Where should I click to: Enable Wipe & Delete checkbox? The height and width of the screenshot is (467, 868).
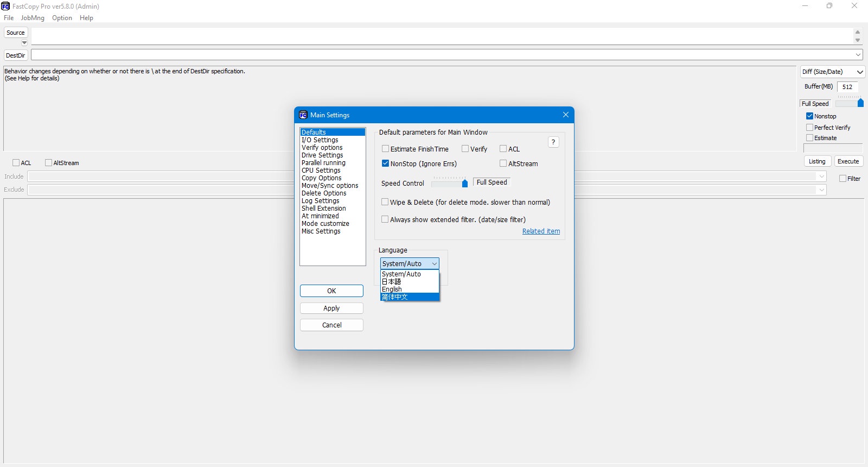(x=385, y=202)
